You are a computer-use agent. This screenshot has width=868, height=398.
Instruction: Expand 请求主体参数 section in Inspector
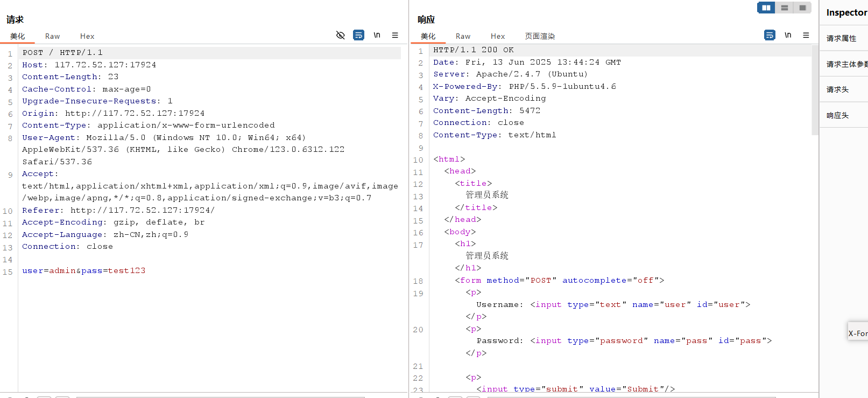(846, 64)
